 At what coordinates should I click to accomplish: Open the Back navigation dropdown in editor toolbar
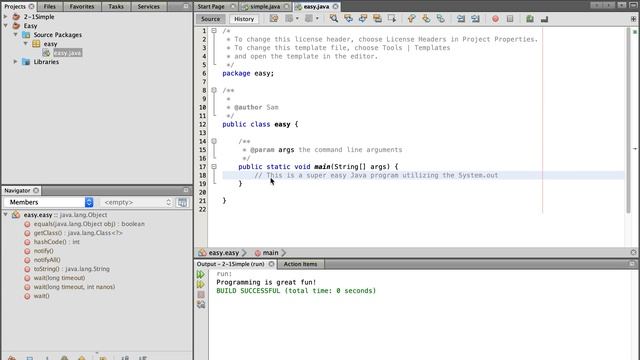pos(297,19)
